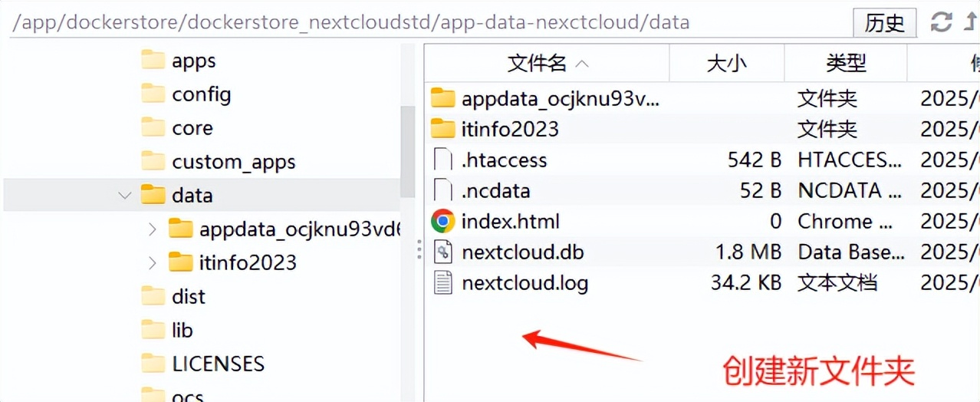980x402 pixels.
Task: Sort by 文件名 column header
Action: [x=548, y=63]
